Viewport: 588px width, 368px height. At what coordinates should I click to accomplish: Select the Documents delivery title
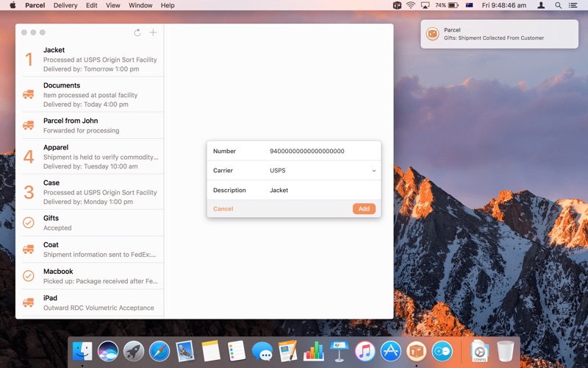62,85
